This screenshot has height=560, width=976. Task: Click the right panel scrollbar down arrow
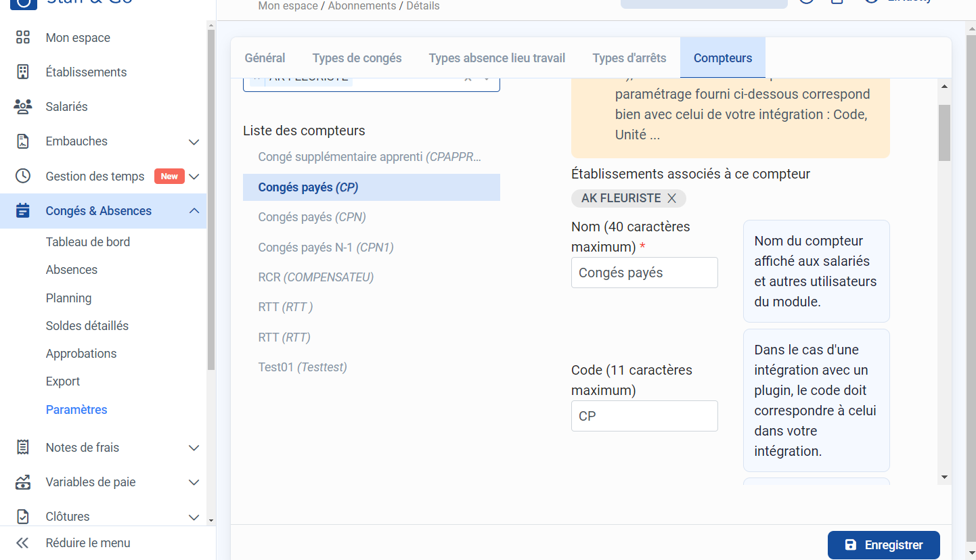944,477
